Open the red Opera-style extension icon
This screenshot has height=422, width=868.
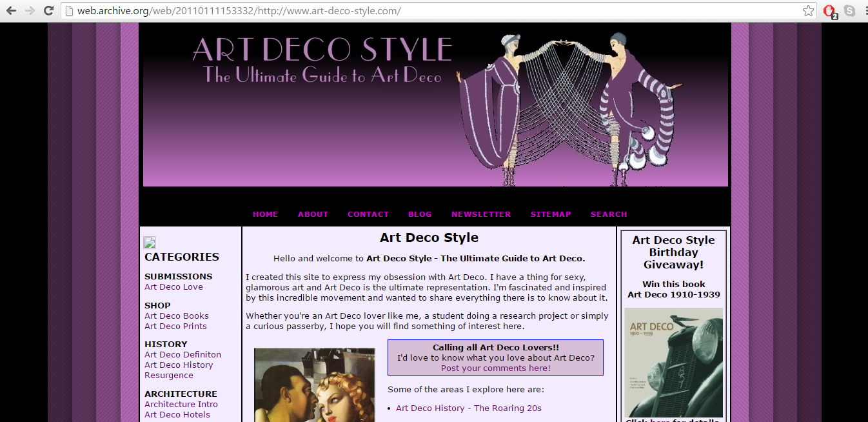point(830,11)
